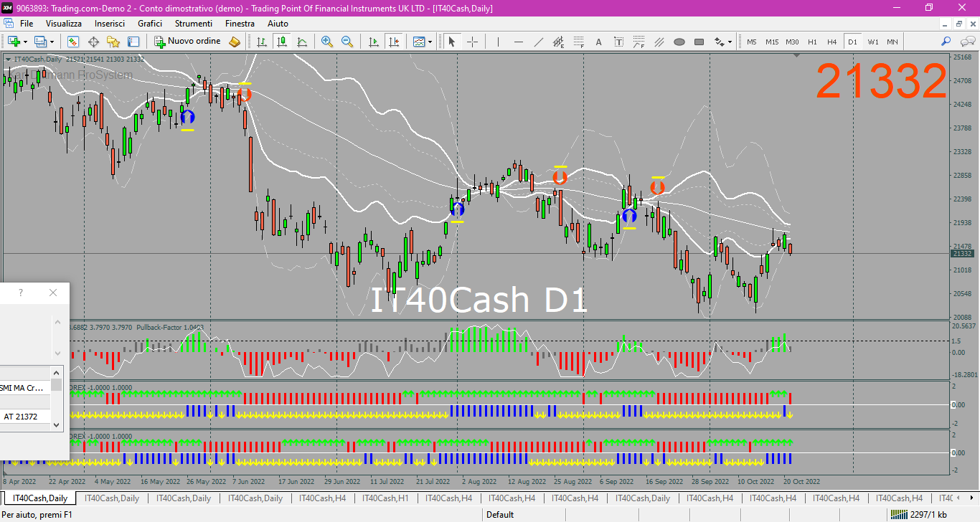
Task: Select the text A tool
Action: pos(599,42)
